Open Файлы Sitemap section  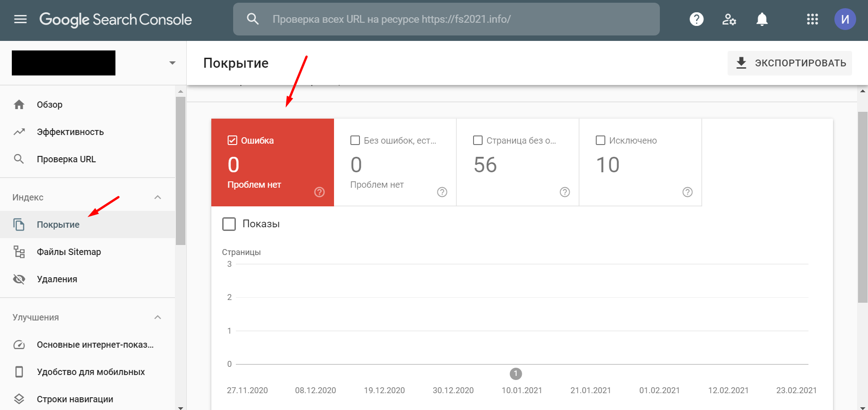coord(68,251)
